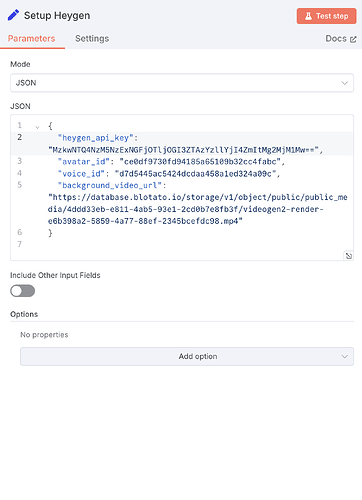362x500 pixels.
Task: Click the Test step button
Action: 326,16
